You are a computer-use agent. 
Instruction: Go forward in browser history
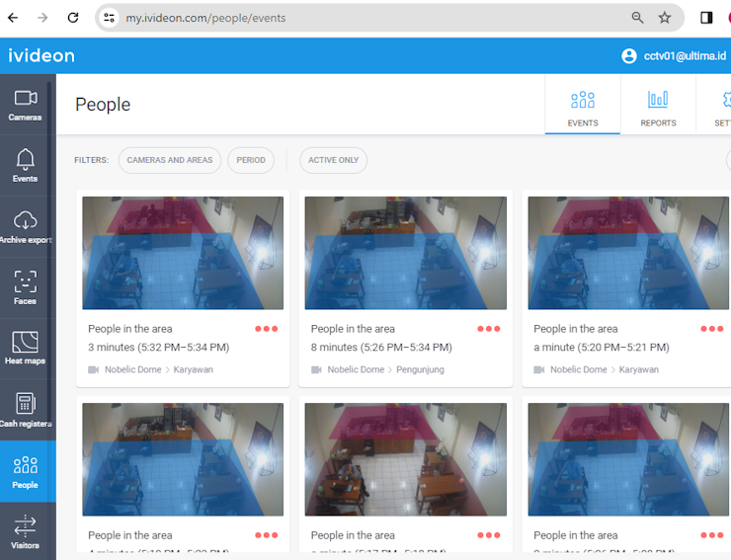42,18
